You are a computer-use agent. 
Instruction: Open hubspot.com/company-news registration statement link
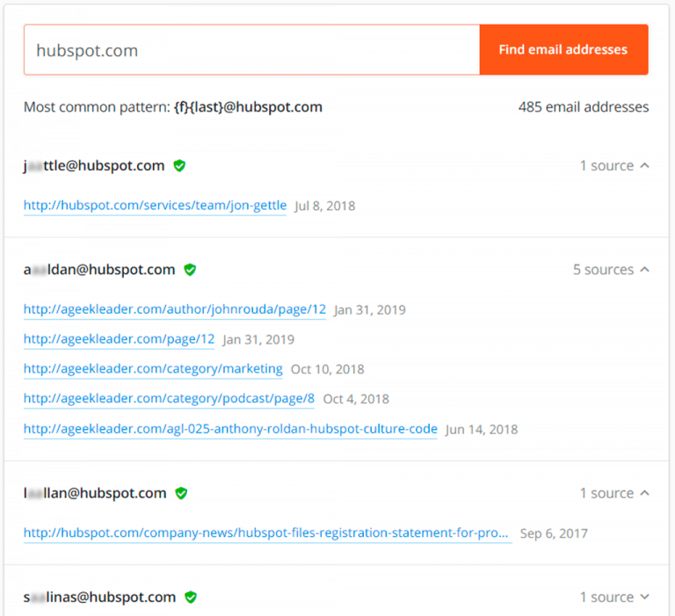click(268, 533)
